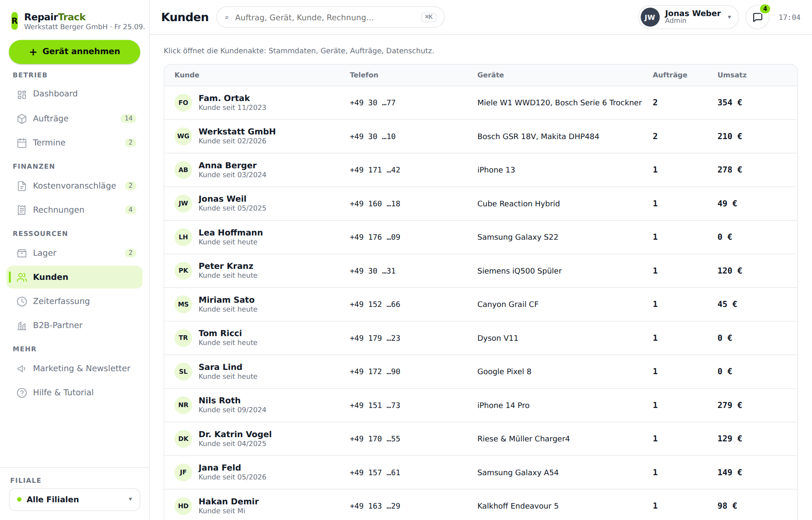The image size is (812, 520).
Task: Click the MS avatar of Miriam Sato
Action: 183,304
